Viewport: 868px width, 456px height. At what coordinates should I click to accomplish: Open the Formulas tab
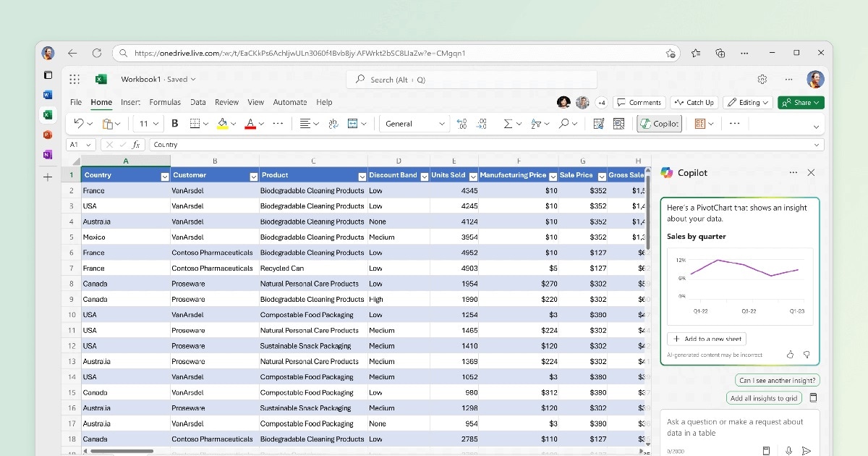(x=165, y=102)
